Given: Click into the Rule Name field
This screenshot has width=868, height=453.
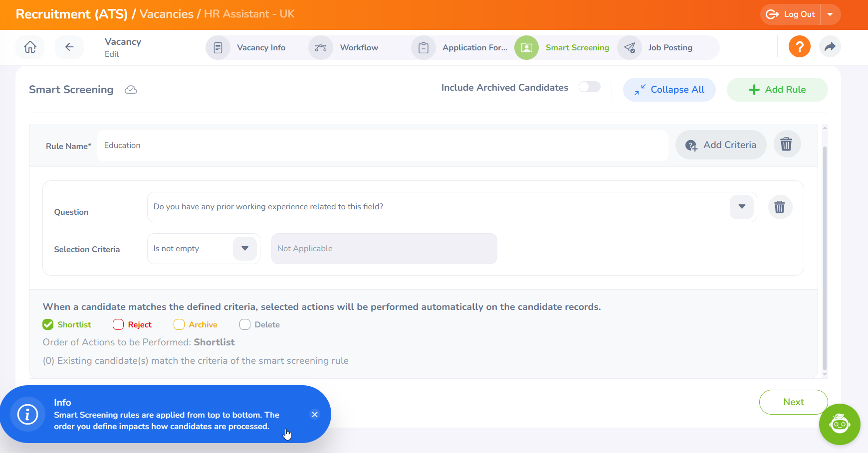Looking at the screenshot, I should 382,146.
